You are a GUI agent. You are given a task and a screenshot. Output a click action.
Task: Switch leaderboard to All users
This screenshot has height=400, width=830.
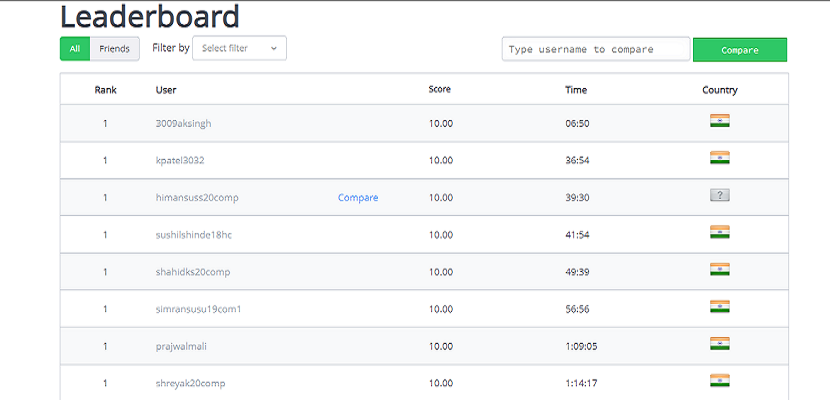75,48
